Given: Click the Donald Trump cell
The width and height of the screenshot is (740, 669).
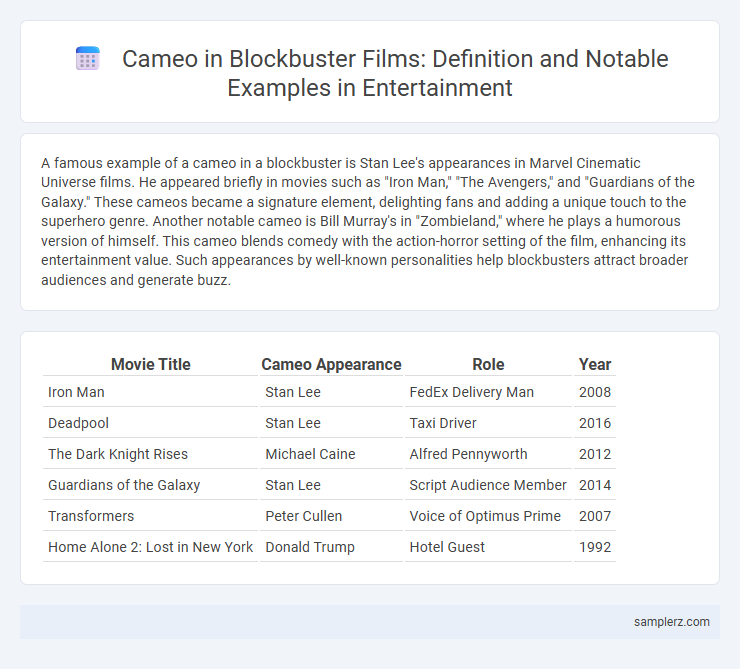Looking at the screenshot, I should click(331, 547).
